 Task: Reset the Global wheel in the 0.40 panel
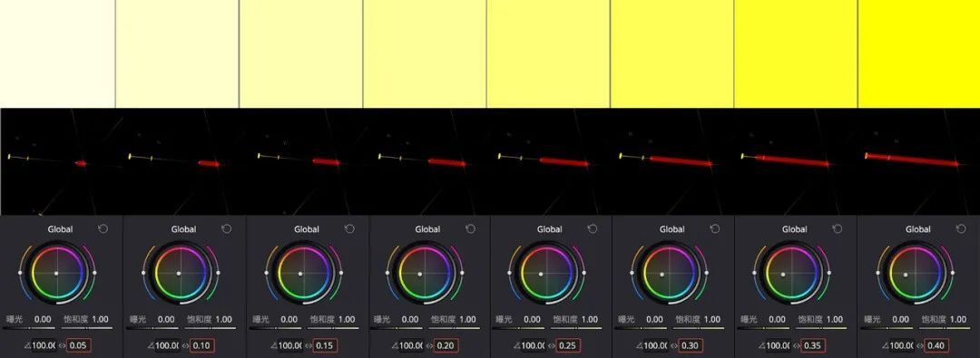tap(960, 229)
